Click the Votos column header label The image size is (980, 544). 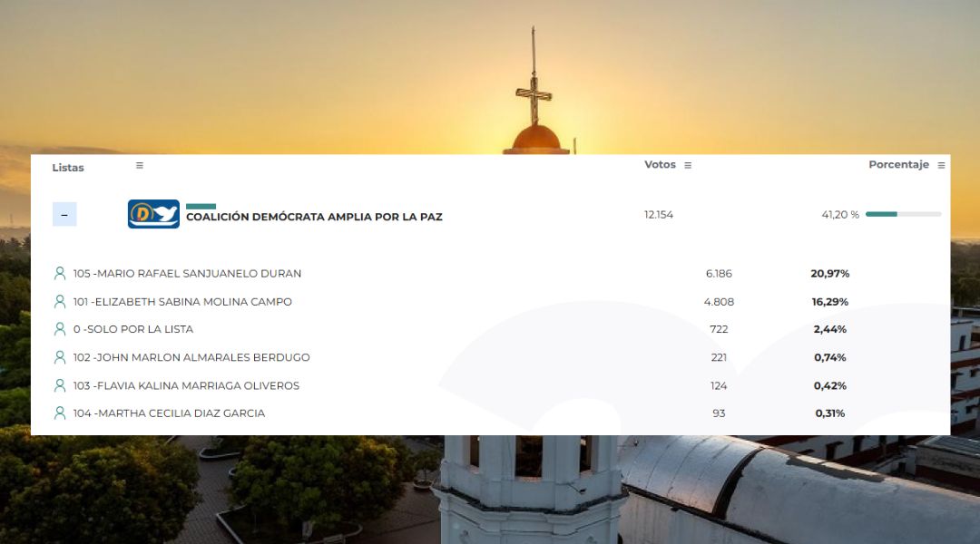(660, 165)
